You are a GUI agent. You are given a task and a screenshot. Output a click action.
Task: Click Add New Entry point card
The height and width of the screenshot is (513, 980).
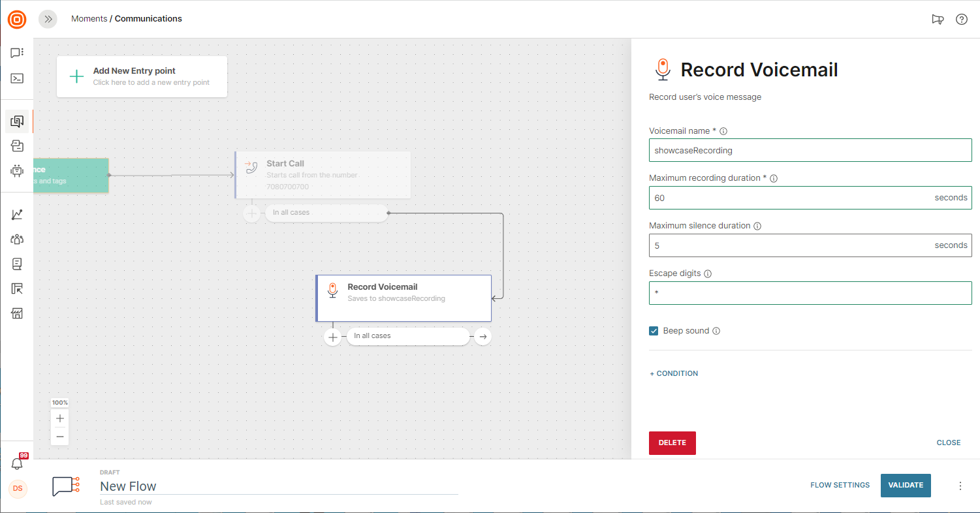pyautogui.click(x=142, y=76)
